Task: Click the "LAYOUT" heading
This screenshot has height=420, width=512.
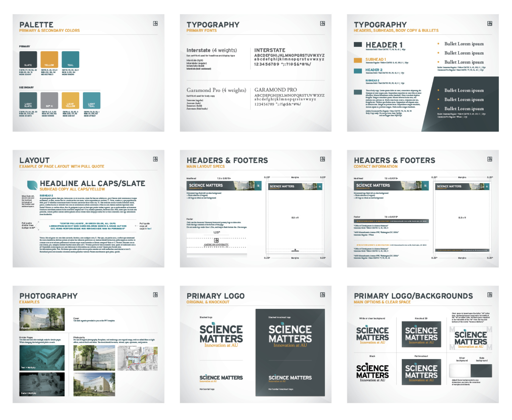Action: point(34,161)
